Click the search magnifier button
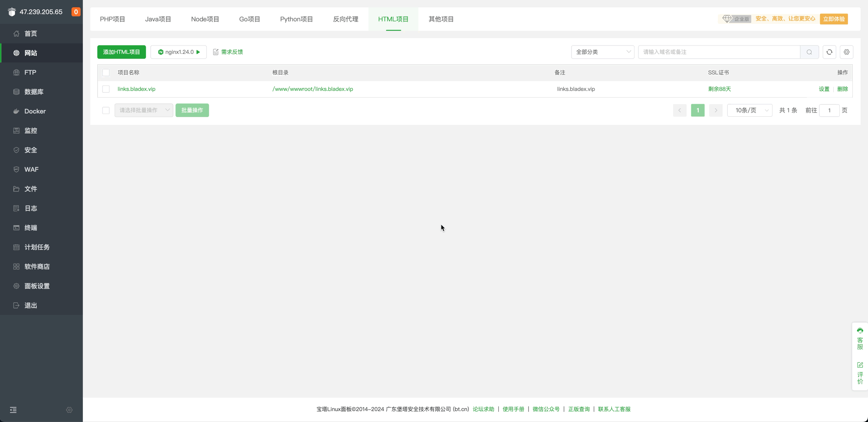 [809, 52]
